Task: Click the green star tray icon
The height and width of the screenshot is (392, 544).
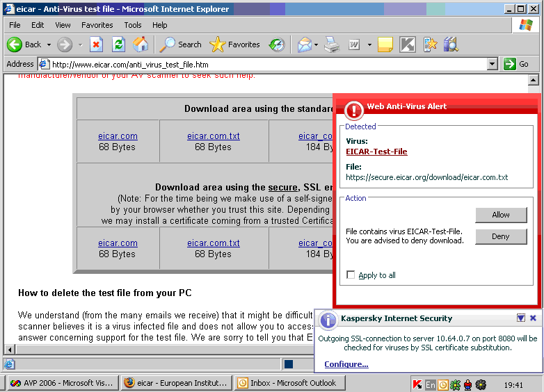Action: pyautogui.click(x=455, y=385)
